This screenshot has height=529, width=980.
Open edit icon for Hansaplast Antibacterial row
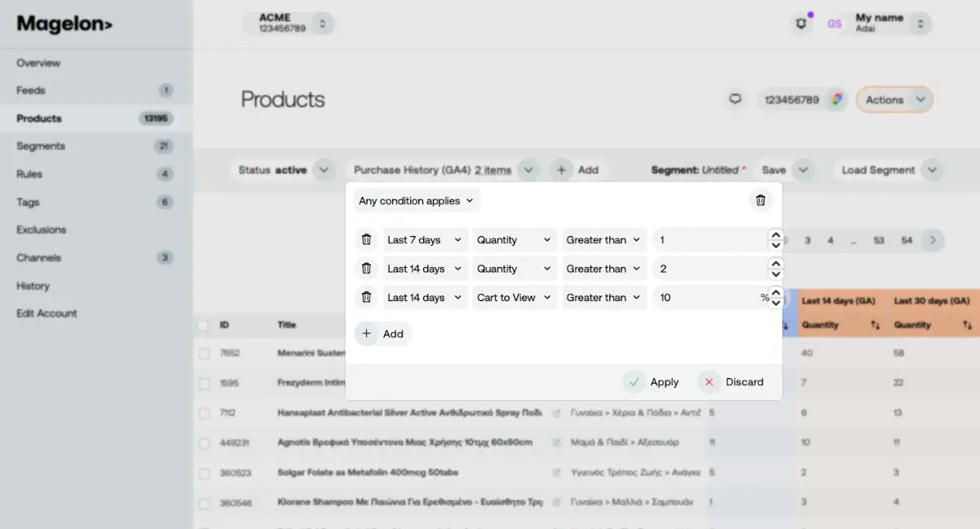[x=557, y=413]
